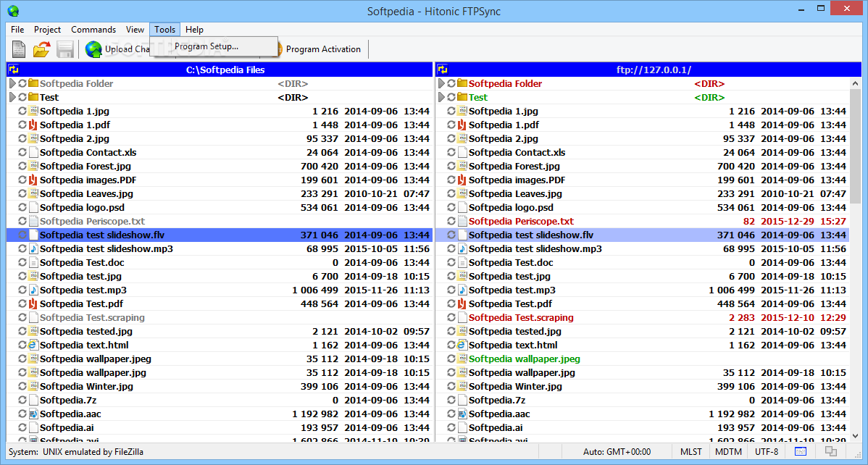Click image icon of local Softpedia Forest.jpg
The height and width of the screenshot is (465, 868).
(x=33, y=166)
